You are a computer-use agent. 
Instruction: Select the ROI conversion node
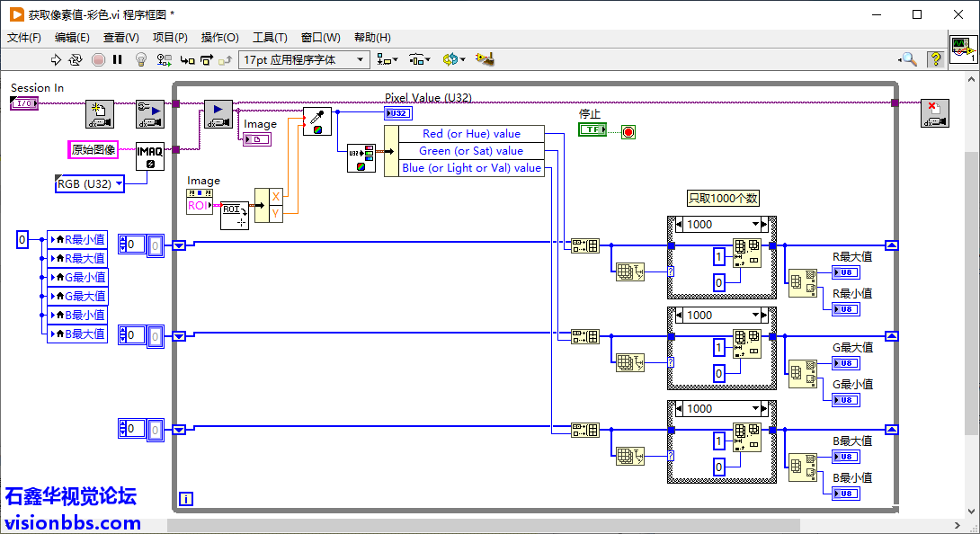coord(235,215)
